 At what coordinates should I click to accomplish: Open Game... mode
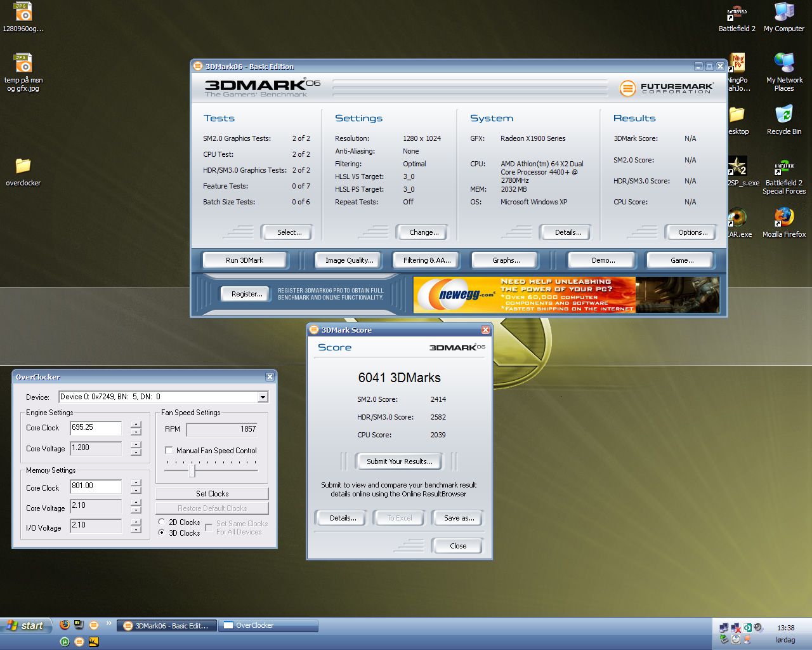[x=682, y=260]
